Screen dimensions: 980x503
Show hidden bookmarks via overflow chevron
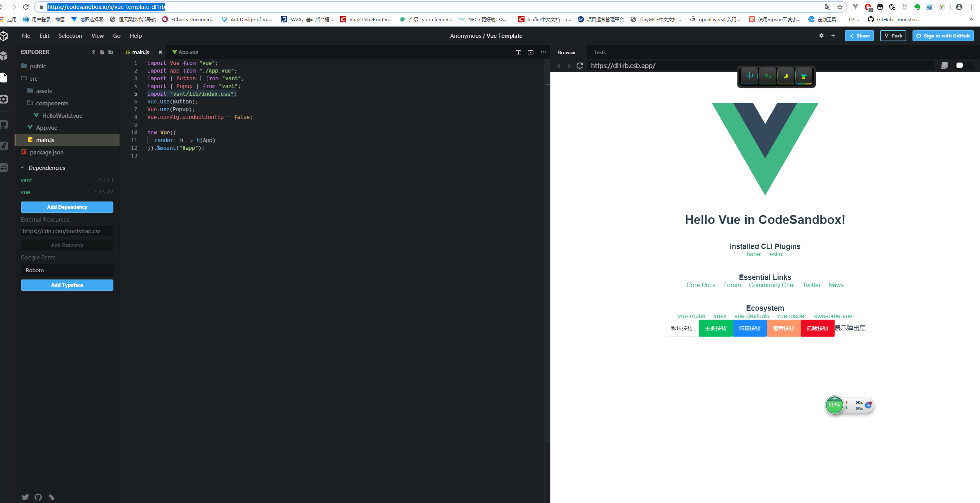pos(971,19)
